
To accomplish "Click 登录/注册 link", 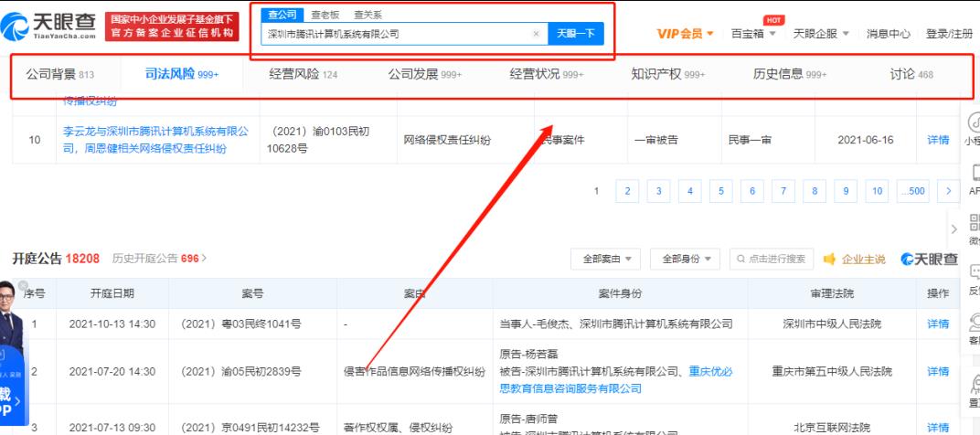I will (x=949, y=34).
